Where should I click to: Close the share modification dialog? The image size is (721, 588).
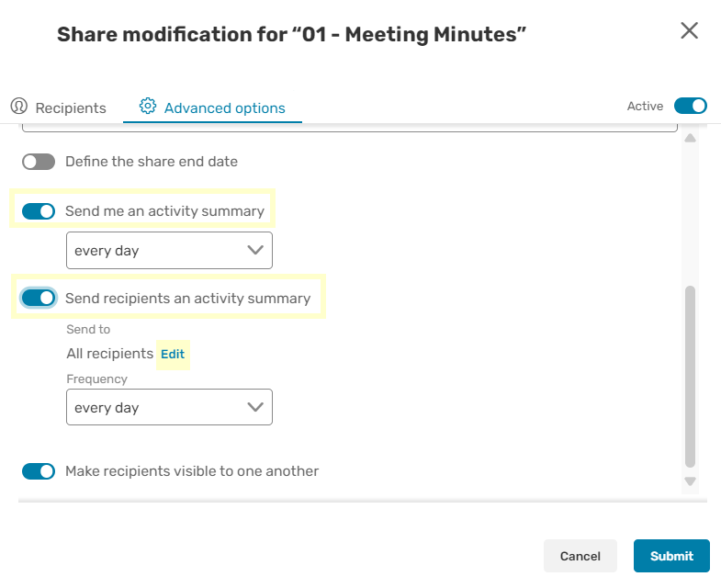(x=689, y=31)
